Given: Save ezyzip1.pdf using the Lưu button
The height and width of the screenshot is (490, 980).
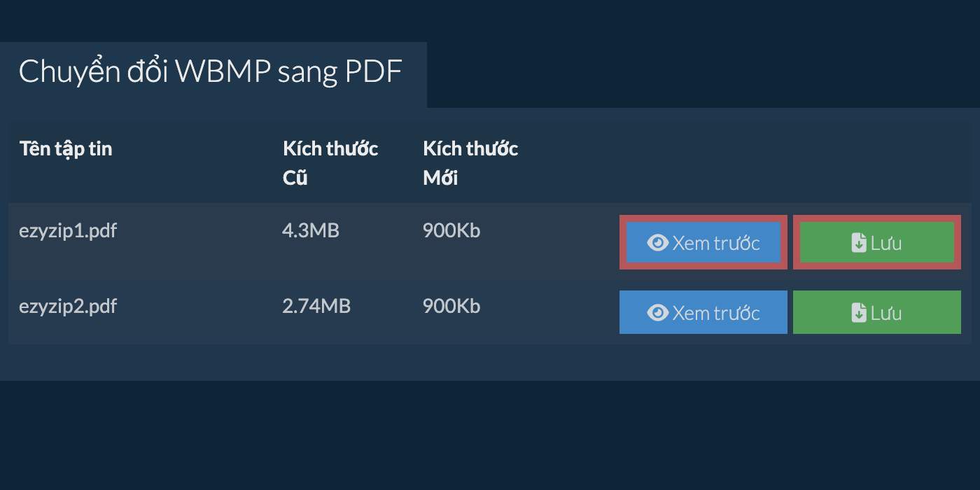Looking at the screenshot, I should [x=877, y=243].
